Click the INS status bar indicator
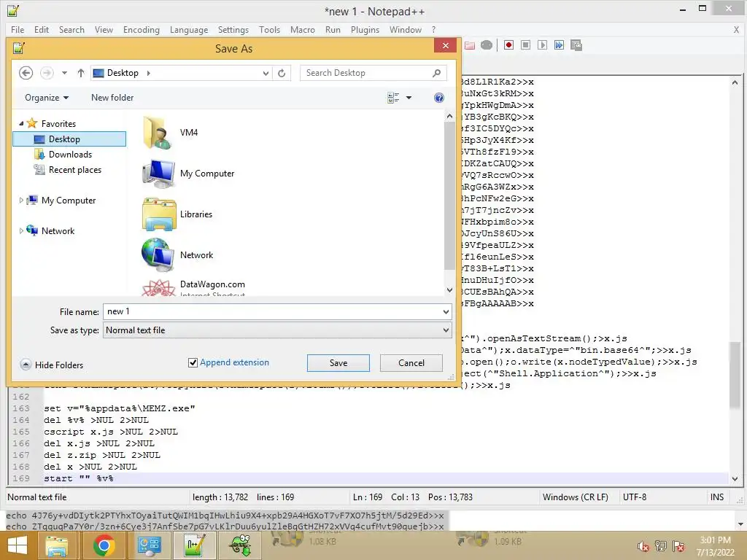 [x=717, y=497]
